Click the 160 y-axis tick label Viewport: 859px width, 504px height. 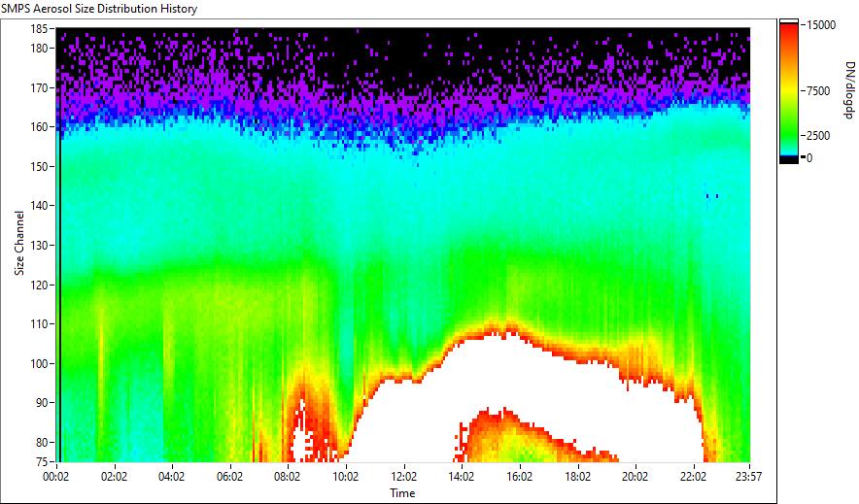[39, 127]
